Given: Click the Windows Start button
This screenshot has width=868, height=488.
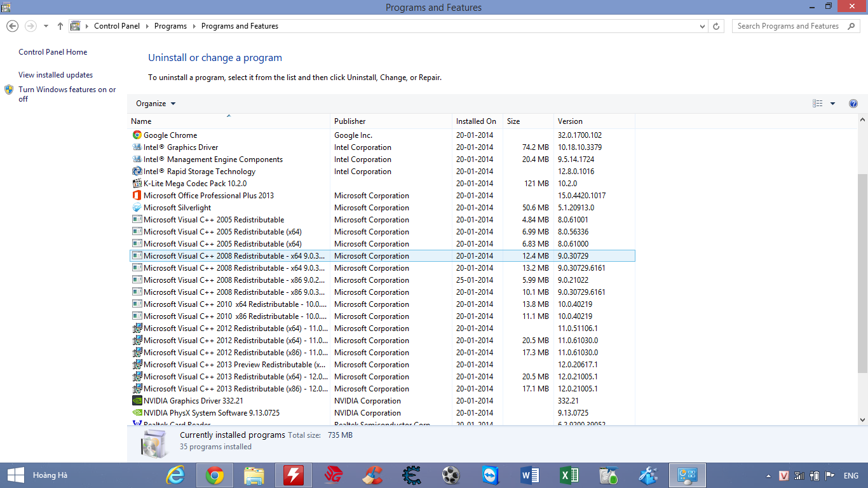Looking at the screenshot, I should click(15, 475).
